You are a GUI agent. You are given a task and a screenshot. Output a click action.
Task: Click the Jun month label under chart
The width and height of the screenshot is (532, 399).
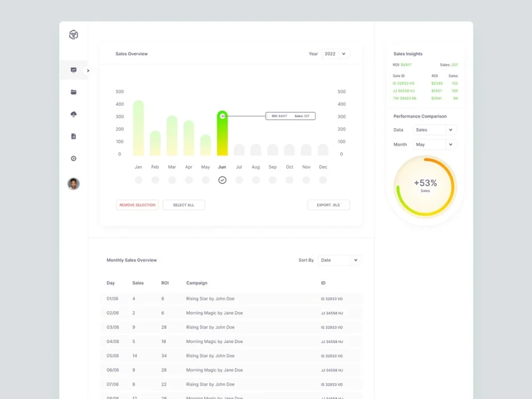point(222,167)
